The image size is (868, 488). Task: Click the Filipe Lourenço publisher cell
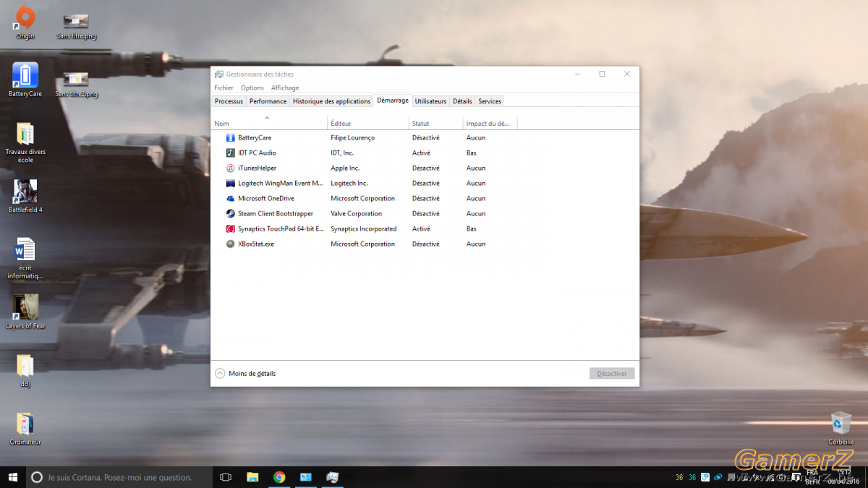[353, 137]
